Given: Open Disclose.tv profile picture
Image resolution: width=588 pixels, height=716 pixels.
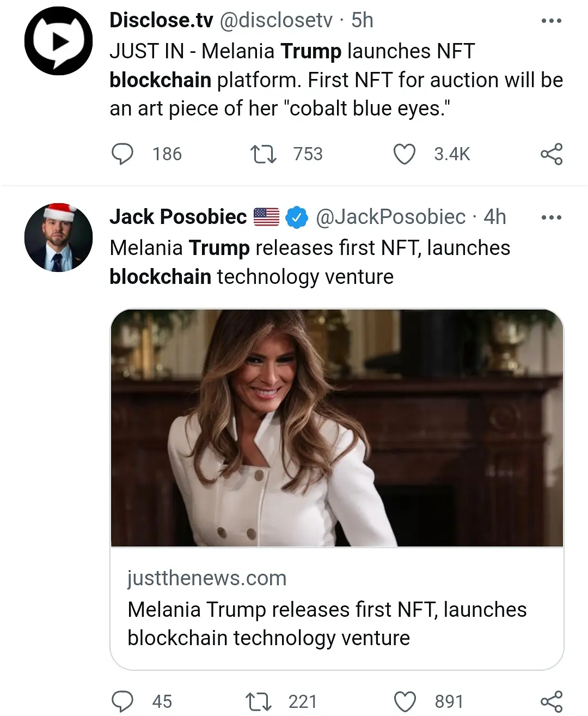Looking at the screenshot, I should pyautogui.click(x=59, y=41).
